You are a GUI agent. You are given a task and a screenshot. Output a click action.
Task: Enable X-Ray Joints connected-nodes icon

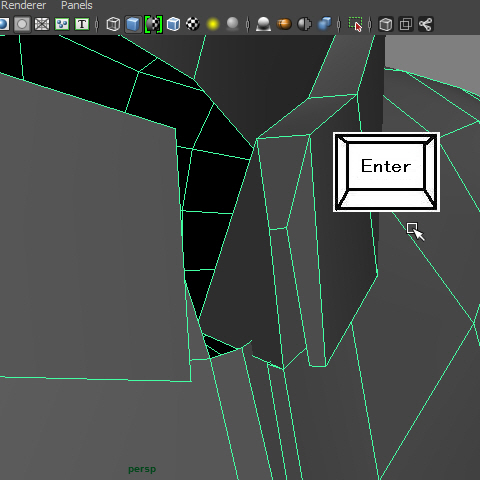tap(426, 24)
